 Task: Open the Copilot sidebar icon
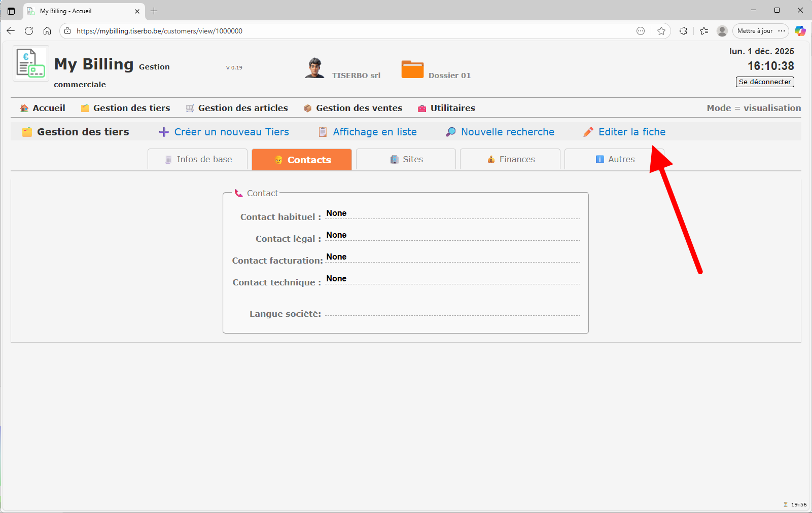[x=800, y=31]
